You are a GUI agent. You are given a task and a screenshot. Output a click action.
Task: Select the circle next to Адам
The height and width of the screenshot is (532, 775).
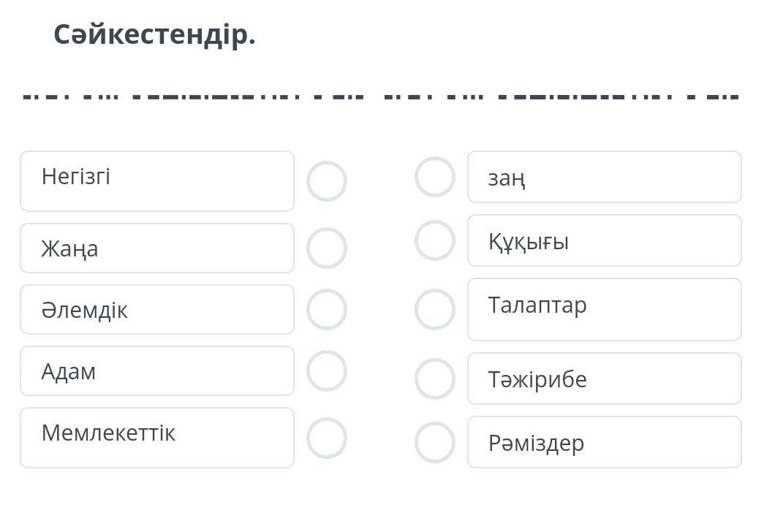pos(326,370)
